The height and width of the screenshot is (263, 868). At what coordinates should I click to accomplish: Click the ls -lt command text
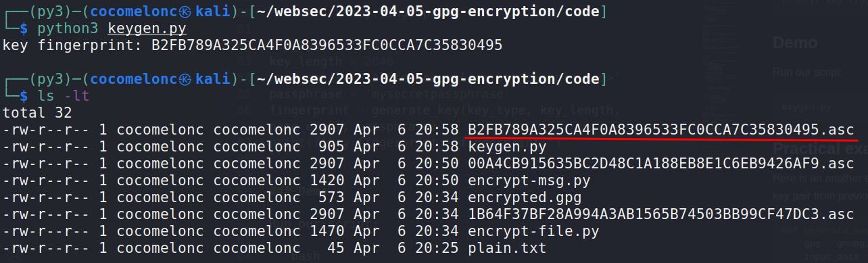click(64, 97)
